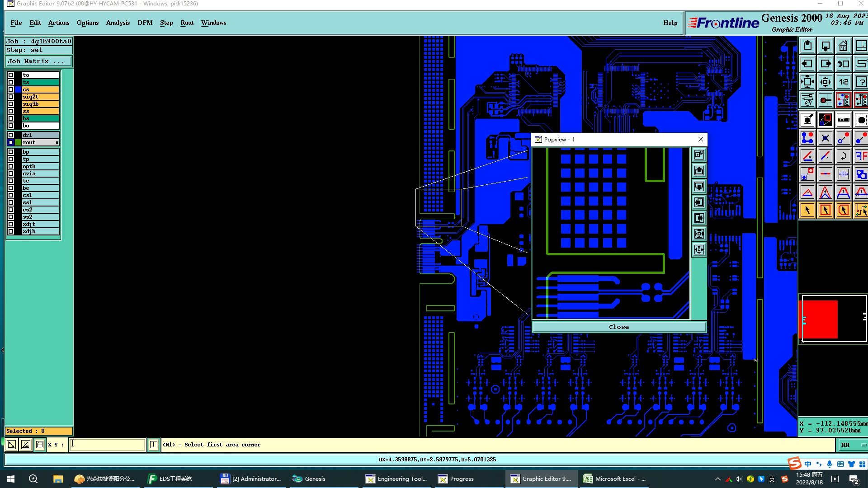Image resolution: width=868 pixels, height=488 pixels.
Task: Click the 1:2 zoom scale icon
Action: point(843,82)
